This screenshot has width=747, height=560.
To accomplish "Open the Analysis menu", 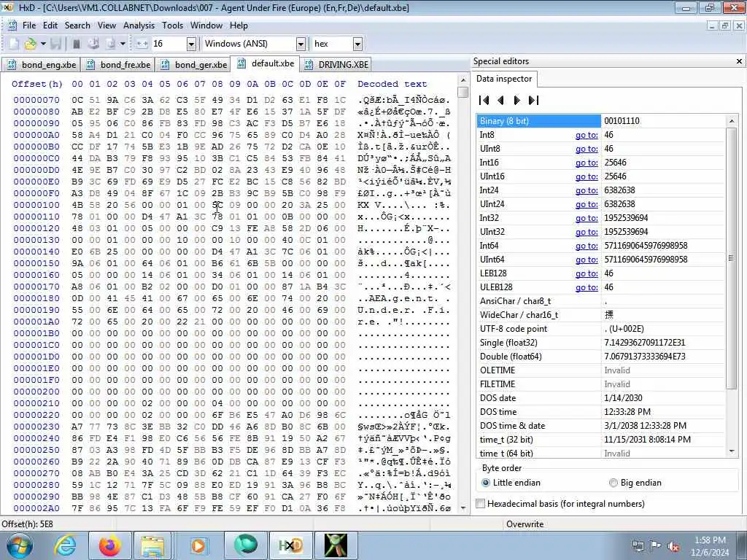I will [139, 26].
